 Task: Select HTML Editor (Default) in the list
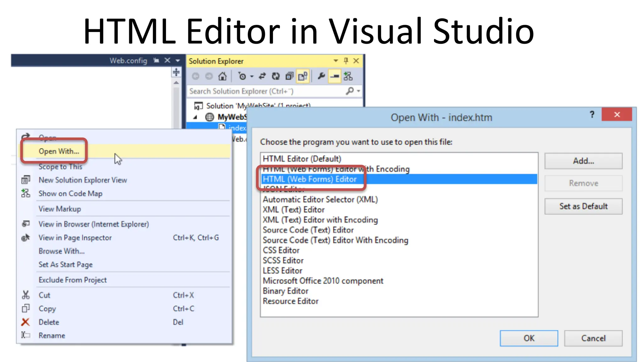[399, 159]
